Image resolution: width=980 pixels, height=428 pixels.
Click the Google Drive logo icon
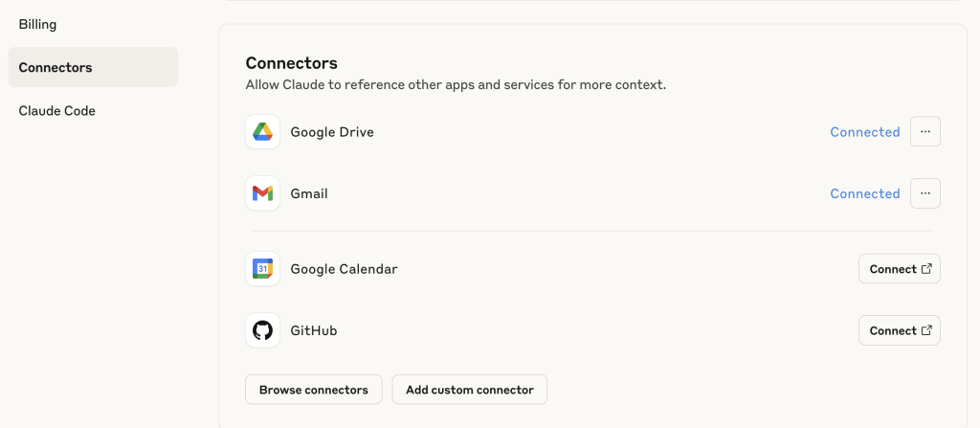point(262,132)
